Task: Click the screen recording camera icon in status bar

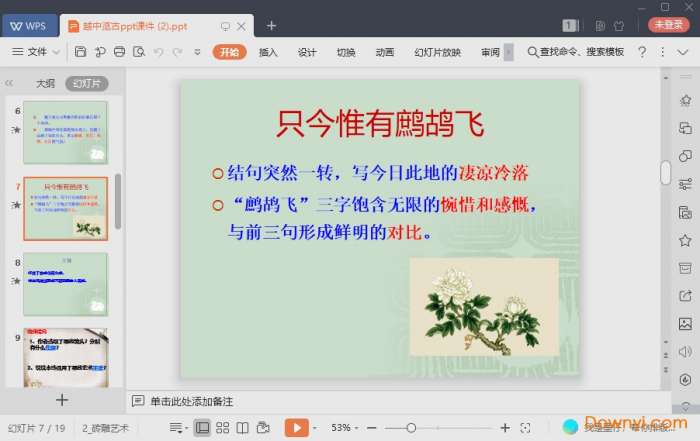Action: tap(263, 428)
